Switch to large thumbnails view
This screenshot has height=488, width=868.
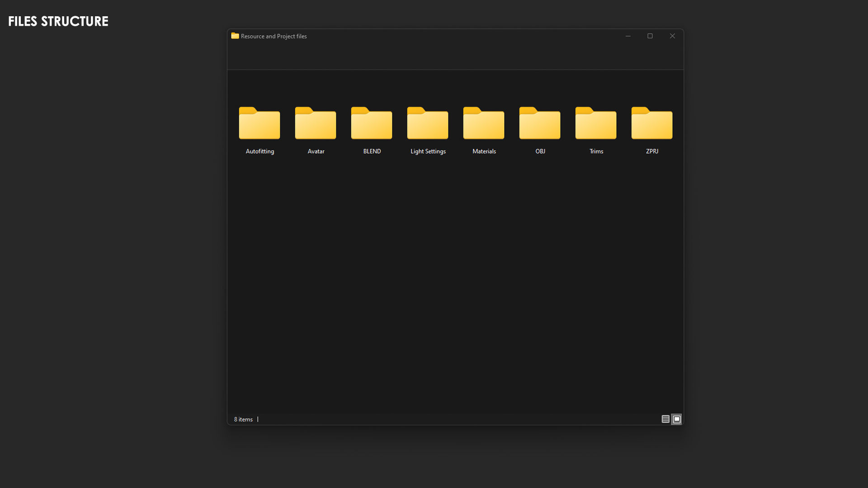pyautogui.click(x=677, y=419)
